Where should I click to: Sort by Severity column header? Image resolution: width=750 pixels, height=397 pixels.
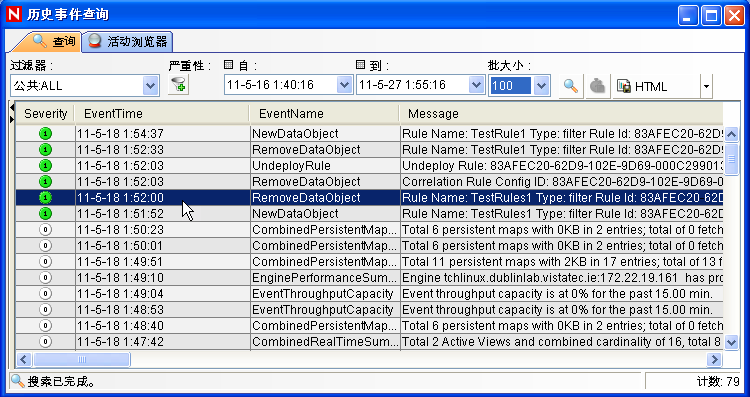(x=45, y=114)
